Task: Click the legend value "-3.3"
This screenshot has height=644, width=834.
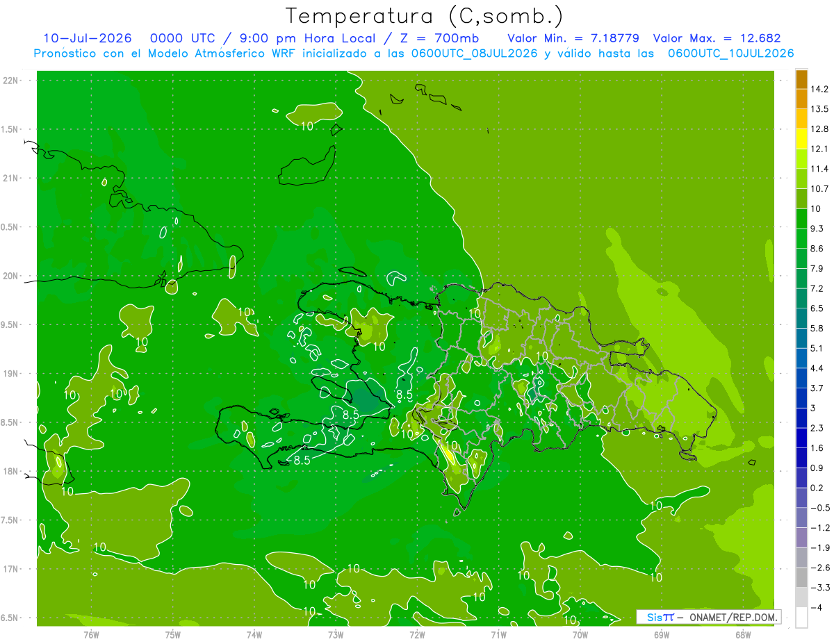Action: 819,588
